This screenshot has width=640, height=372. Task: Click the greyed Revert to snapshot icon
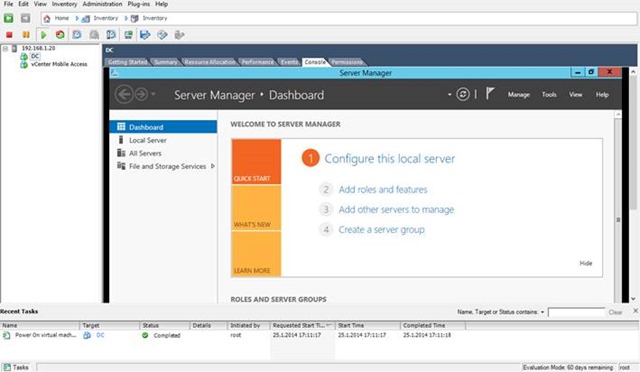(94, 35)
